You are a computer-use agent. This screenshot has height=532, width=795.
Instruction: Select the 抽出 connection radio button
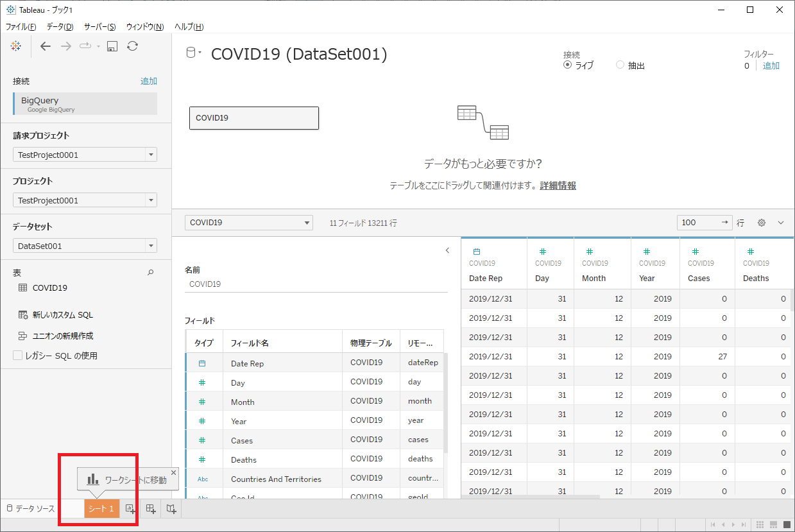(x=620, y=65)
